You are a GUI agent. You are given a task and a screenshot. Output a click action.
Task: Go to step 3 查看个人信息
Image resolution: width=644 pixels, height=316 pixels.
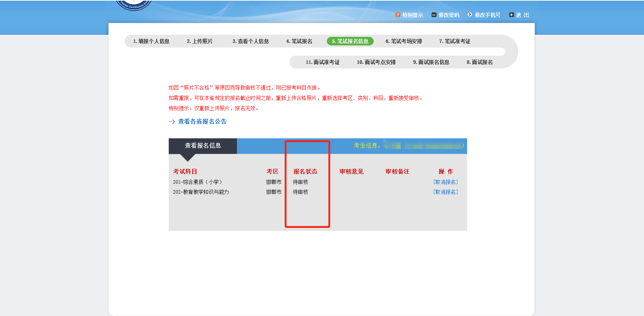[251, 41]
